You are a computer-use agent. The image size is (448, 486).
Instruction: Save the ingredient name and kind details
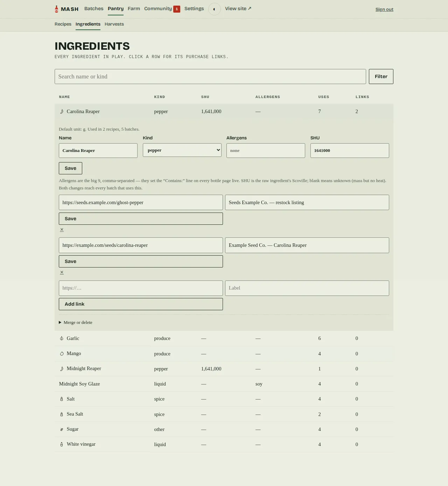[x=70, y=168]
